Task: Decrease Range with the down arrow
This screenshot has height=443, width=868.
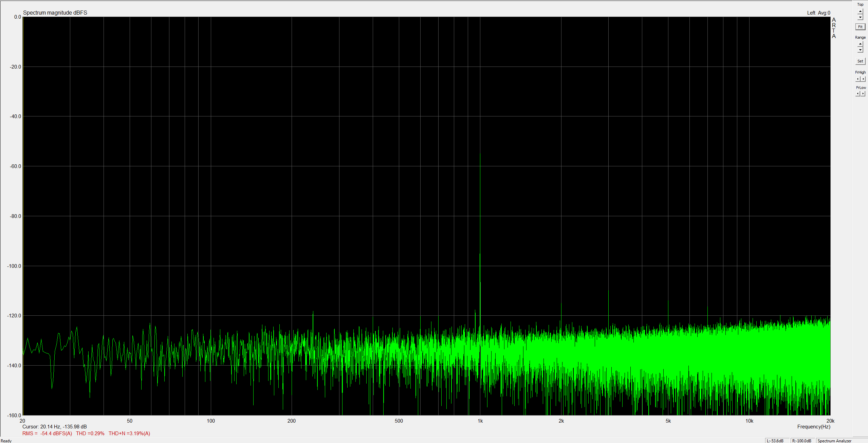Action: [860, 50]
